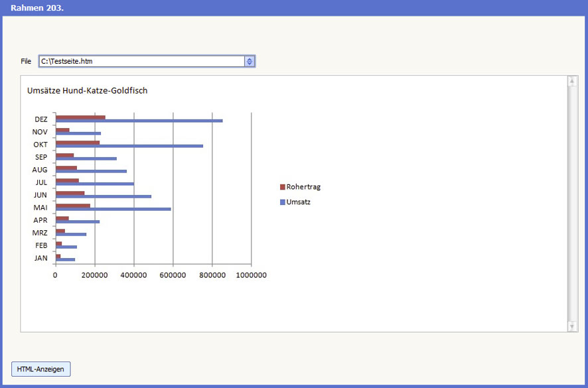Select the blue MAI Umsatz bar
Screen dimensions: 588x388
tap(113, 209)
